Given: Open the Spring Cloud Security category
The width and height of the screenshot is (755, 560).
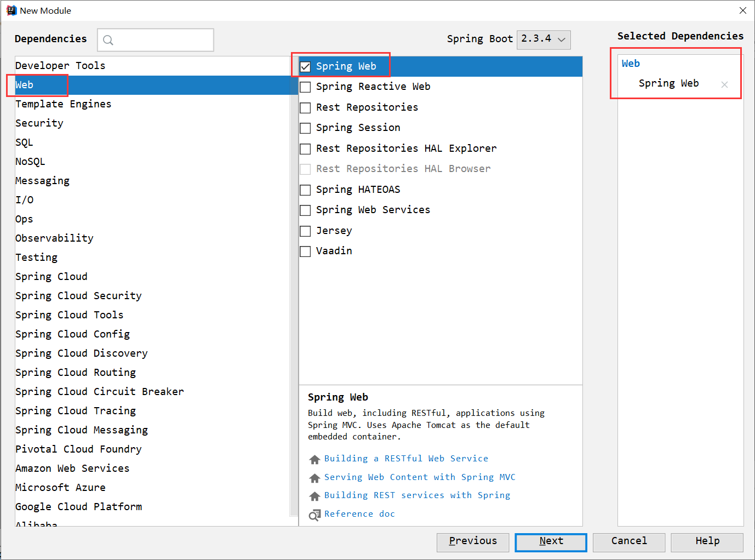Looking at the screenshot, I should [x=152, y=296].
